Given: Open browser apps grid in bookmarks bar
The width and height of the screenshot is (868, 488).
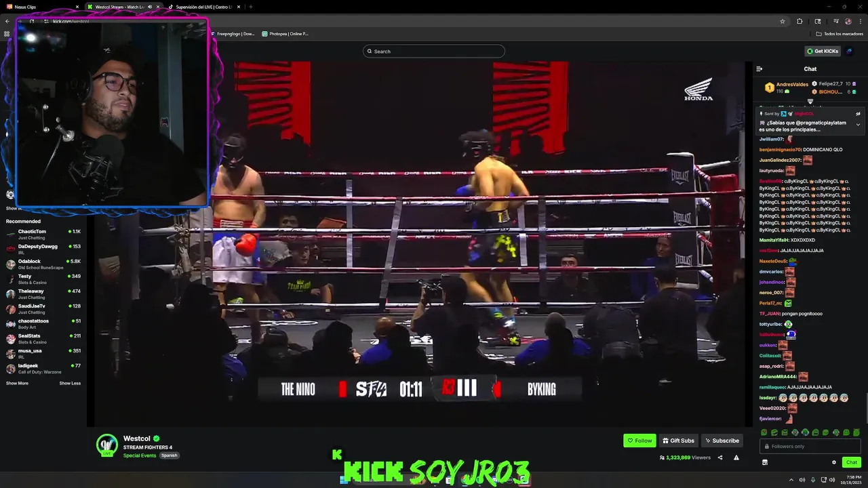Looking at the screenshot, I should 7,33.
